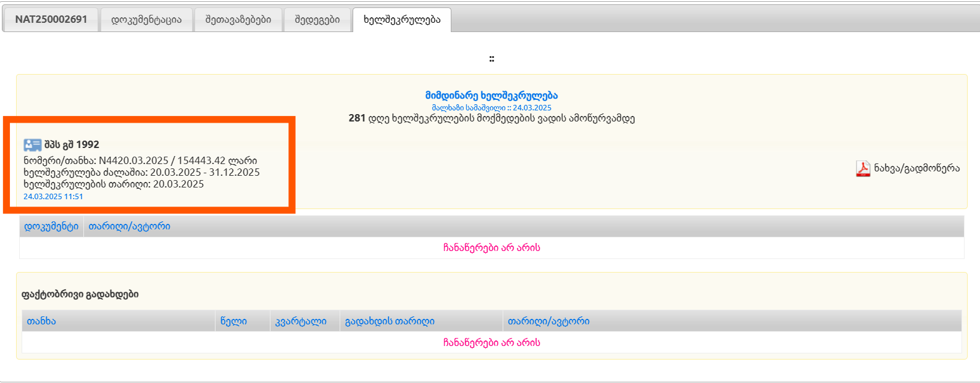Switch to the დოკუმენტაცია tab

point(146,19)
